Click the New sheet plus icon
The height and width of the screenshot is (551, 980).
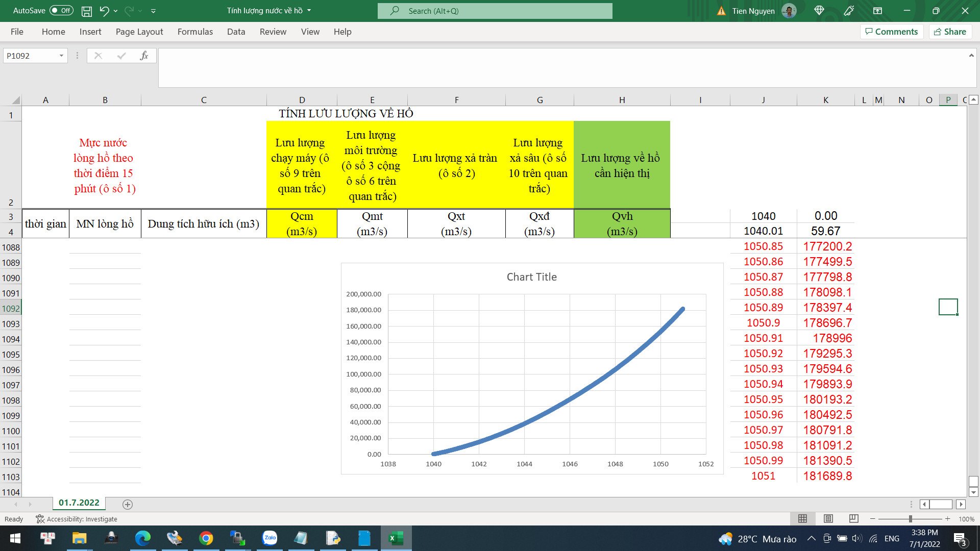tap(128, 505)
